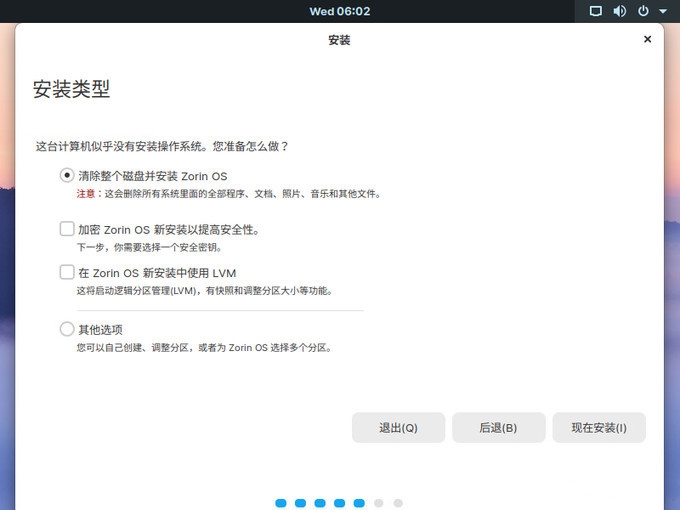Enable LVM for the Zorin OS installation
The image size is (680, 510).
click(x=67, y=272)
